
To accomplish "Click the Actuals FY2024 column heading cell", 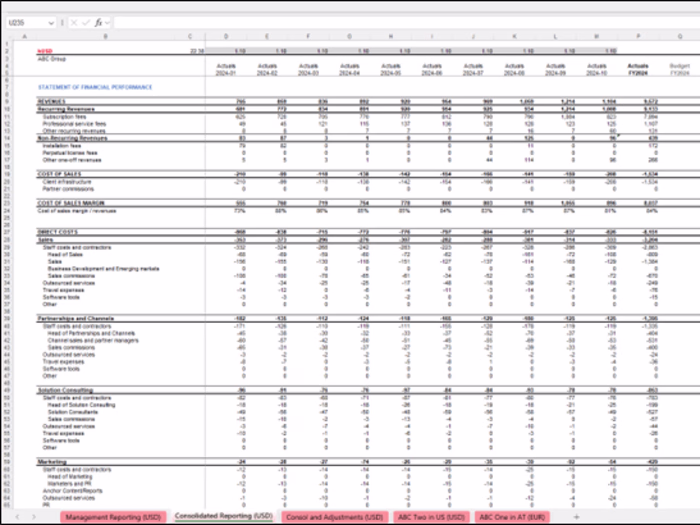I will pyautogui.click(x=638, y=69).
